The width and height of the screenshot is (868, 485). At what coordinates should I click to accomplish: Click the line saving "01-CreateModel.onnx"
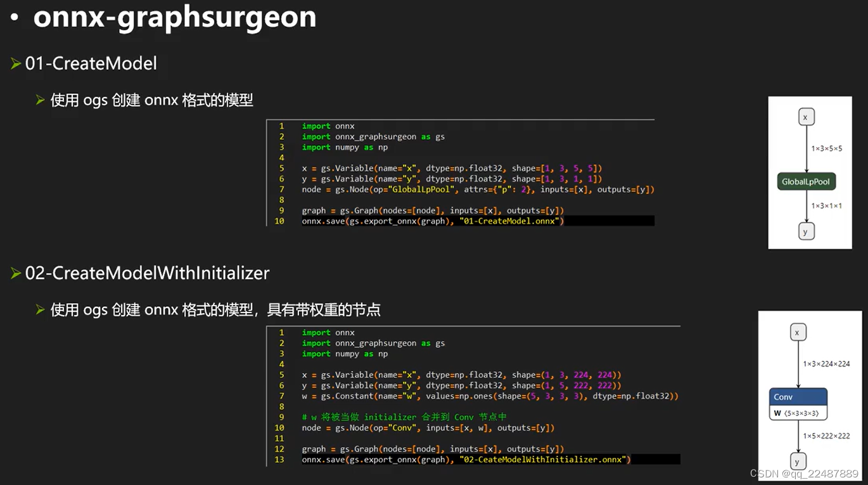click(433, 221)
